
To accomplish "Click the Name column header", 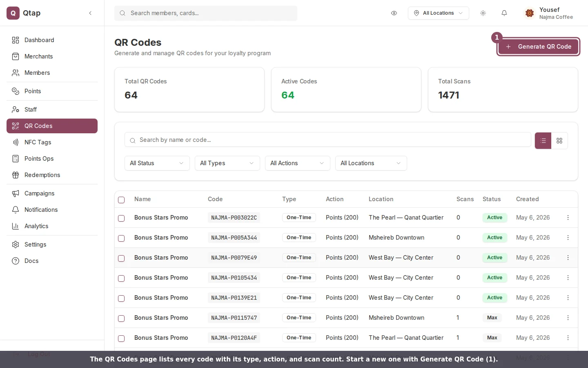I will click(x=143, y=199).
